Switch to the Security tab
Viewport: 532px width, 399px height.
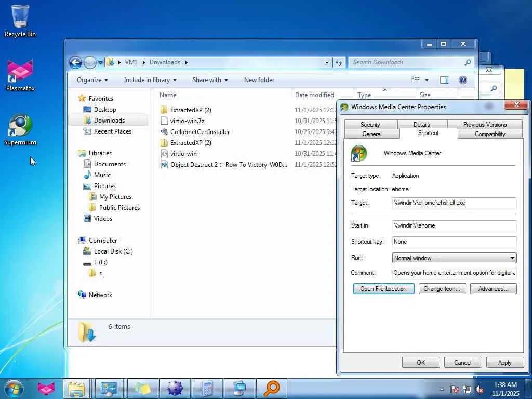(x=370, y=125)
